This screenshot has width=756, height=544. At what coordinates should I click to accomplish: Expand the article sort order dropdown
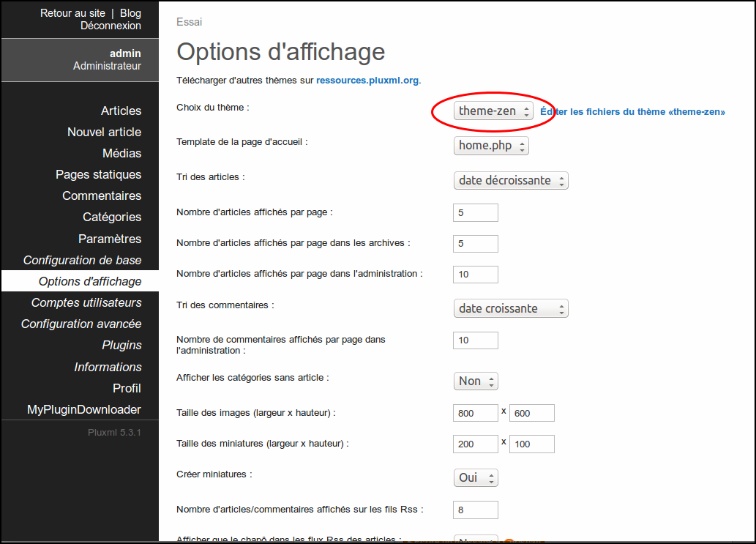point(511,180)
